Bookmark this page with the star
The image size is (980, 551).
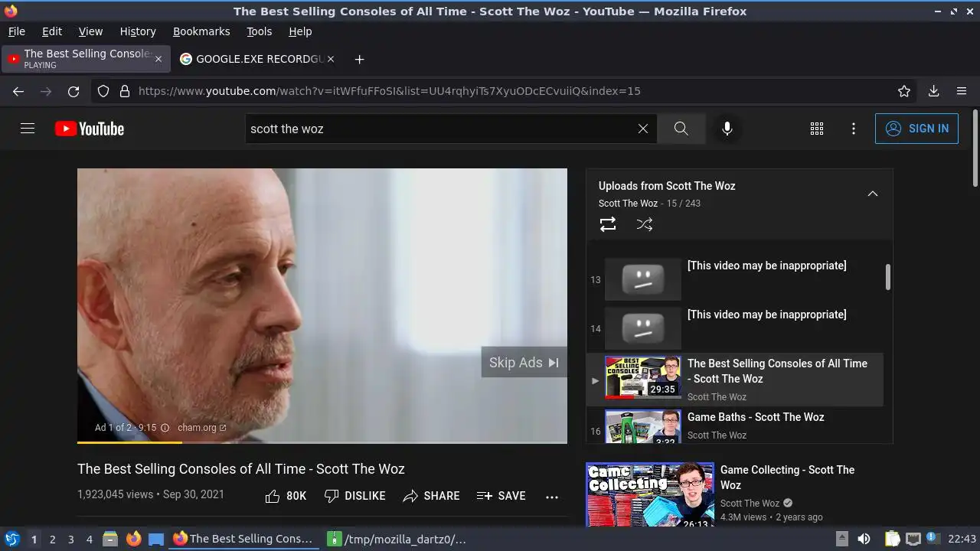tap(904, 91)
